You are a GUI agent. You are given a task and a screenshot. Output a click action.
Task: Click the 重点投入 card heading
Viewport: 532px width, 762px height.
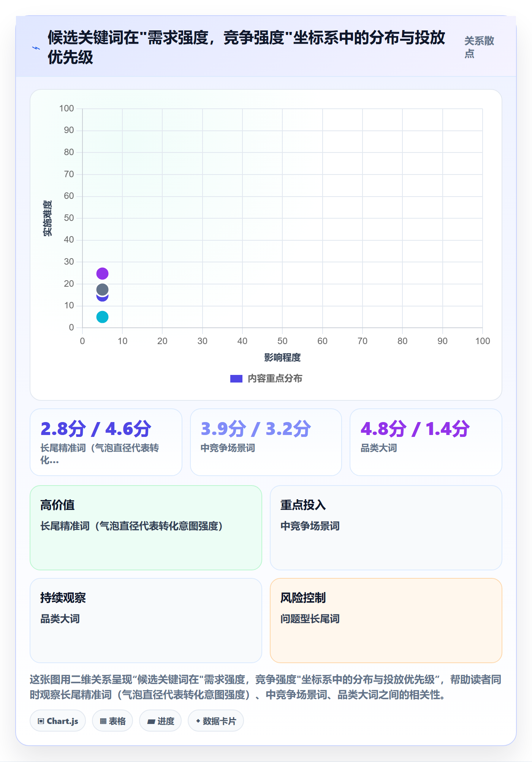tap(303, 505)
